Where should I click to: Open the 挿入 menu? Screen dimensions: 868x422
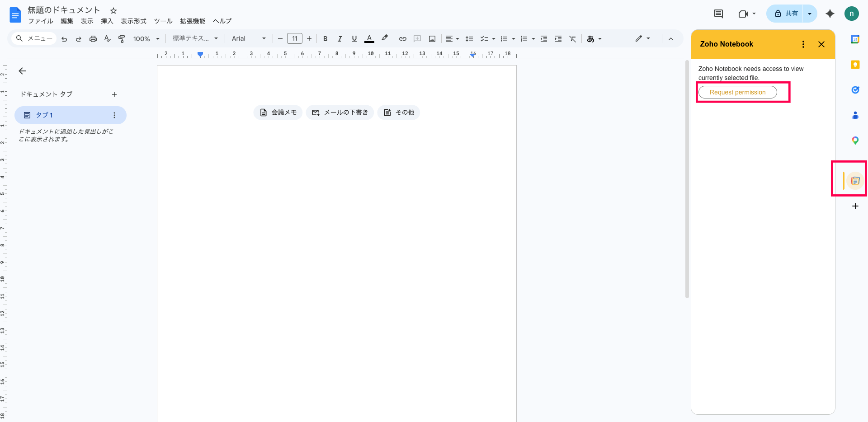coord(107,21)
